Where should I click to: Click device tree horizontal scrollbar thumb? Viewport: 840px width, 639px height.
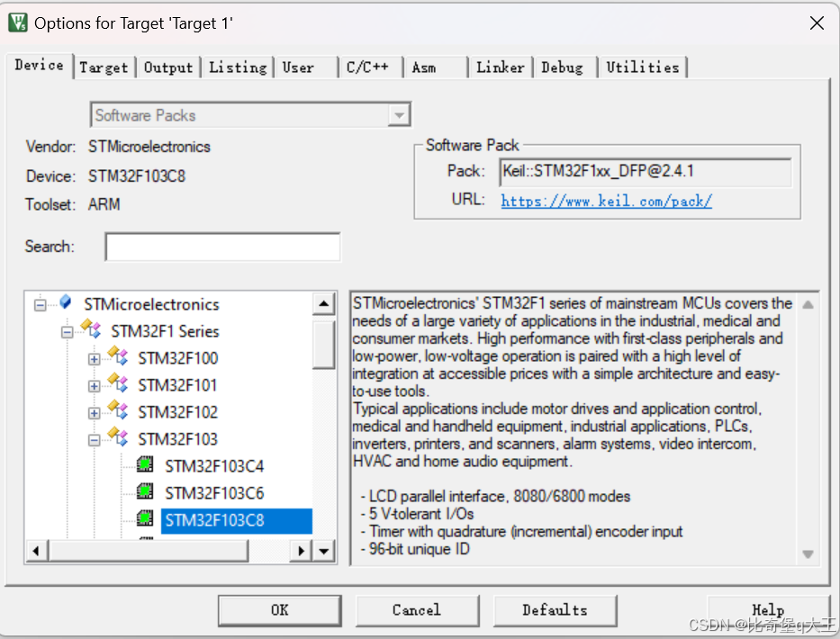click(x=149, y=551)
